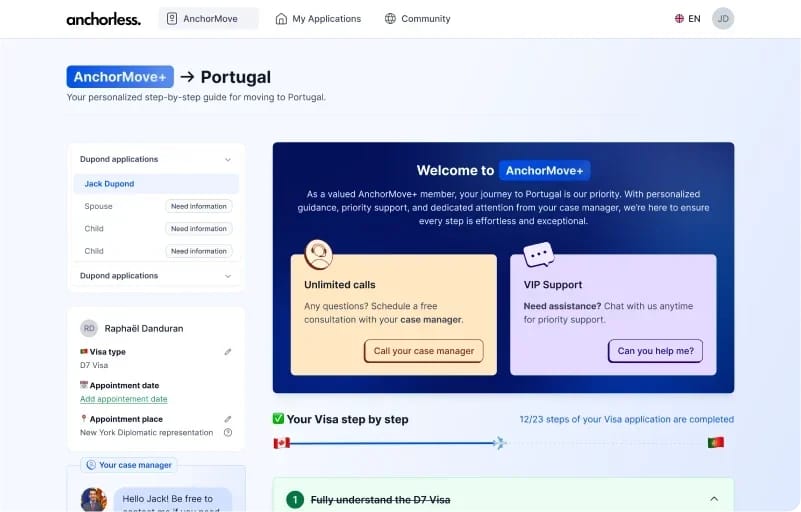Switch to the AnchorMove tab

[209, 18]
